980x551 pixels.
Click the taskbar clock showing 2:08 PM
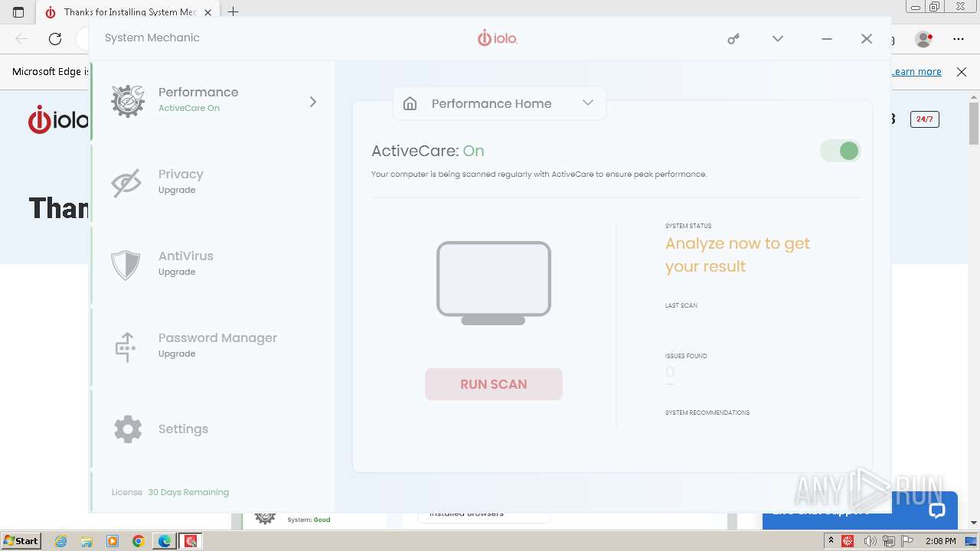coord(940,541)
